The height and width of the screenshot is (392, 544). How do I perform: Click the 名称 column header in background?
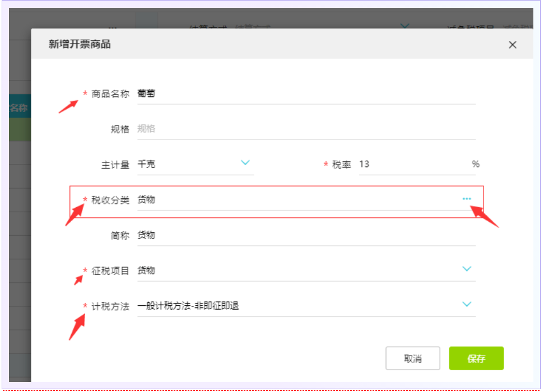(19, 108)
